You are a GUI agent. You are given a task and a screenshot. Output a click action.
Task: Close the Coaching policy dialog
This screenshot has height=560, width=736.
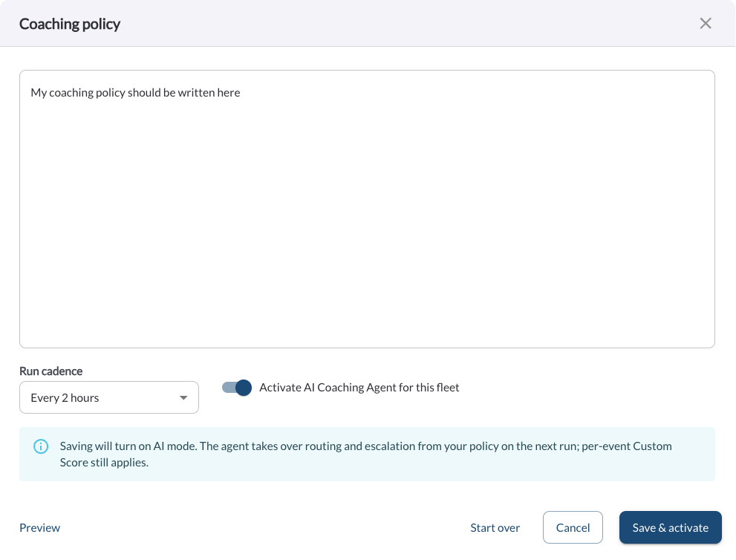coord(705,24)
